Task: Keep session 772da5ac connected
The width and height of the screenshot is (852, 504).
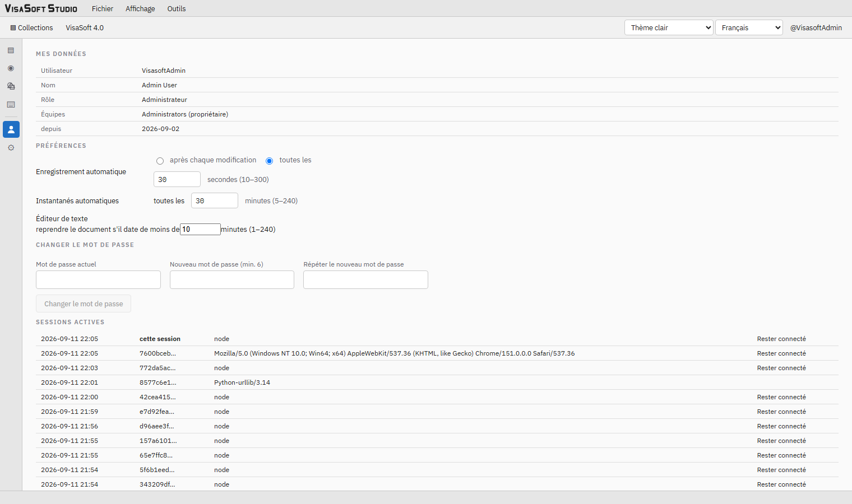Action: [x=781, y=368]
